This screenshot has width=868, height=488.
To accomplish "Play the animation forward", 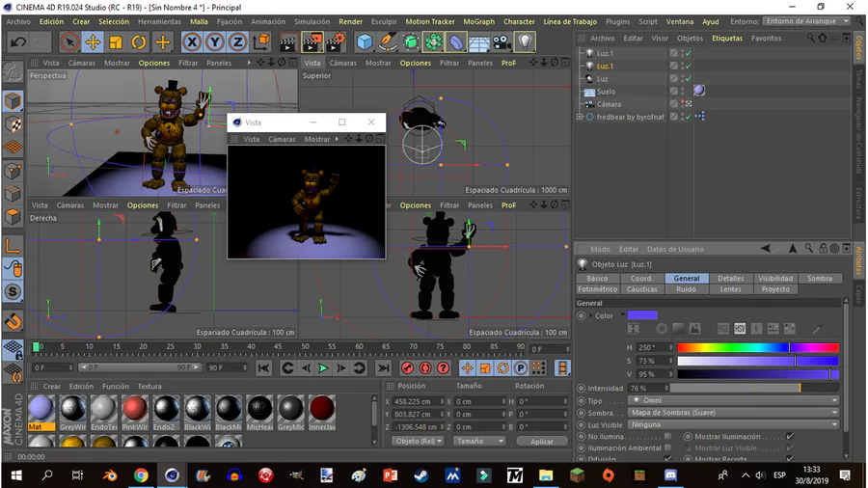I will 323,368.
